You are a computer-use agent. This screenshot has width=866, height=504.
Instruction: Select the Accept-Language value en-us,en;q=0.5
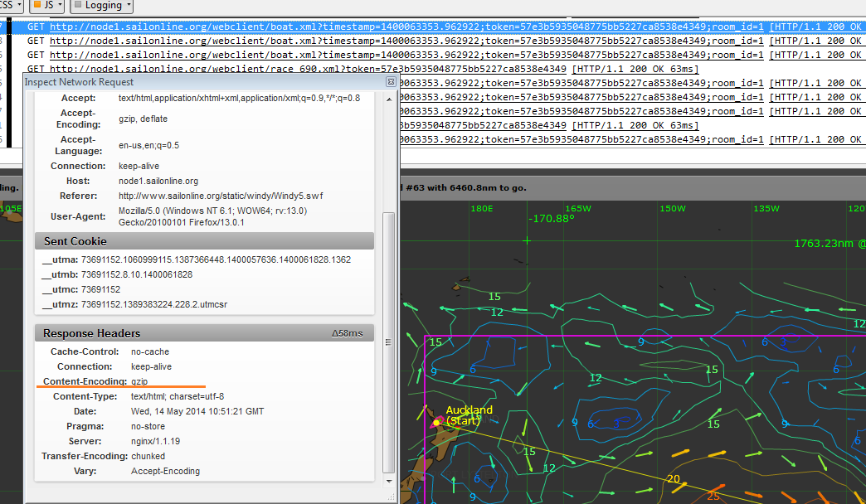coord(148,146)
